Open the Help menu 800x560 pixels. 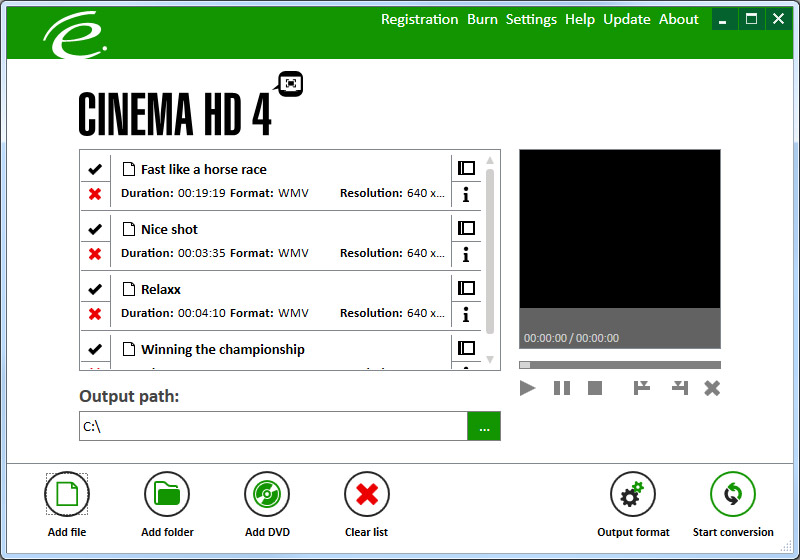point(580,19)
